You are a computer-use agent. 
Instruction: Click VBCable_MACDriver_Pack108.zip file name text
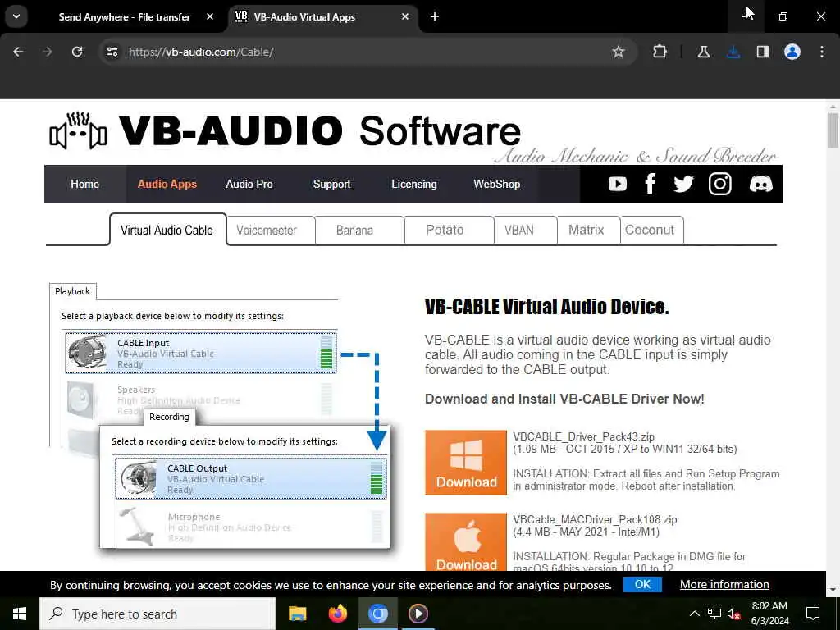pos(595,519)
